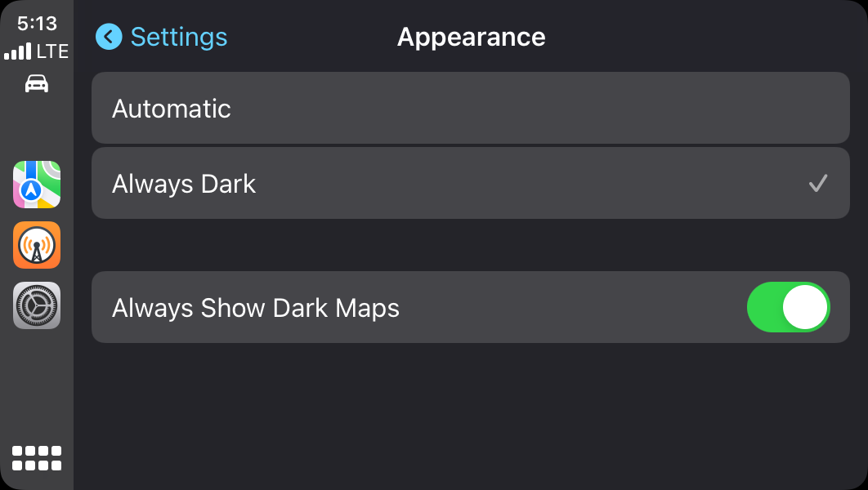
Task: Click the "Always Dark" text label
Action: (x=184, y=184)
